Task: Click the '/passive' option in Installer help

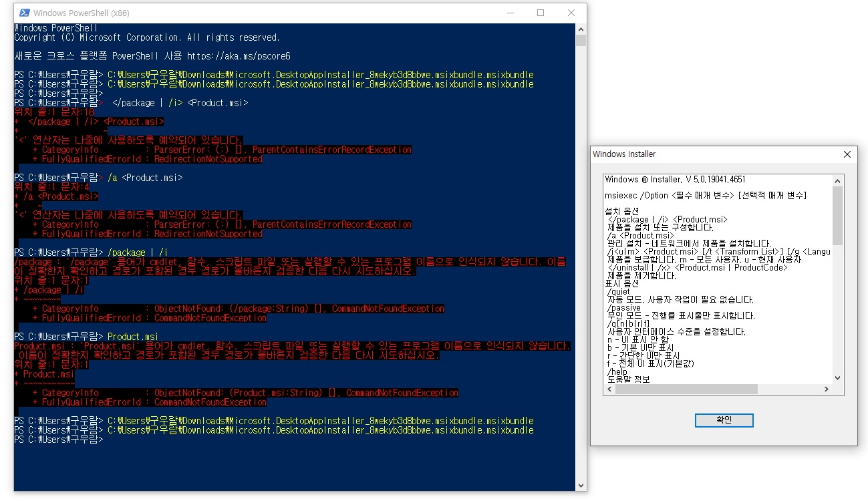Action: tap(623, 307)
